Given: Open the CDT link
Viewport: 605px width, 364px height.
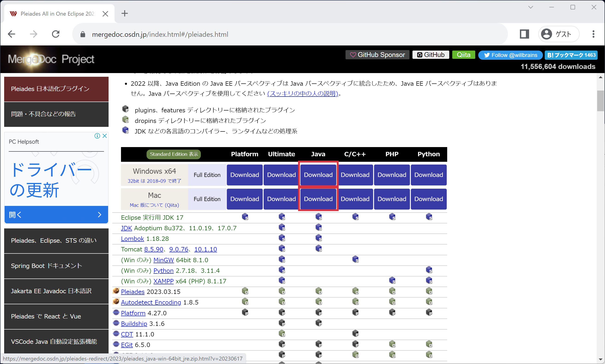Looking at the screenshot, I should tap(127, 334).
